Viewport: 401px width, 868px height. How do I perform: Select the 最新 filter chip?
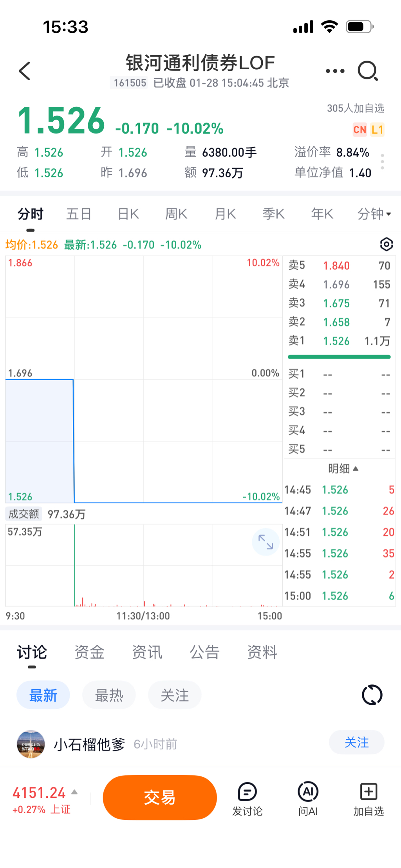(x=43, y=695)
